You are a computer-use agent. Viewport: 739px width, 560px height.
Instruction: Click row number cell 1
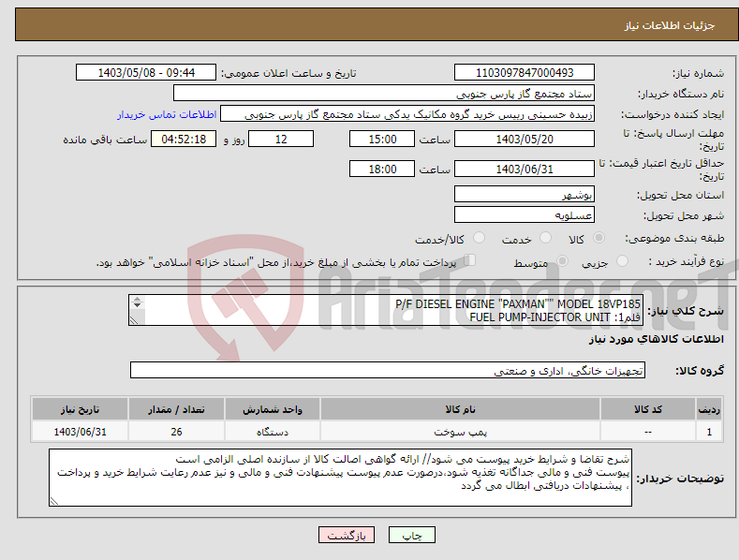pos(709,432)
